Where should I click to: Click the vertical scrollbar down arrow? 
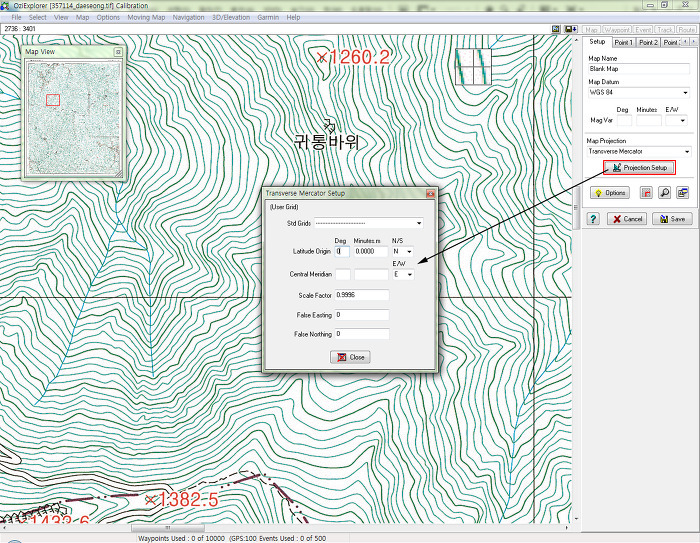576,519
